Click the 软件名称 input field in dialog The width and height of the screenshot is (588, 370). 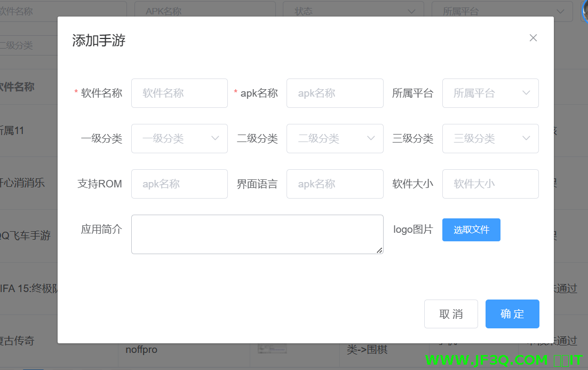[179, 93]
